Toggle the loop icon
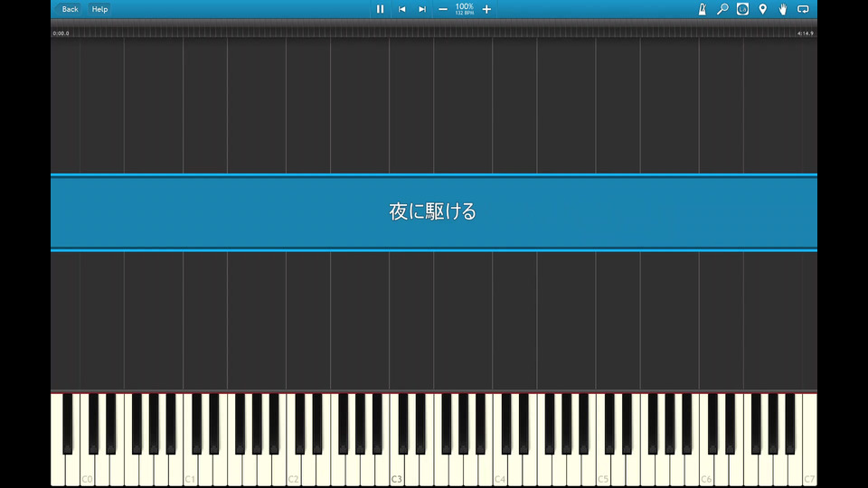 click(803, 9)
